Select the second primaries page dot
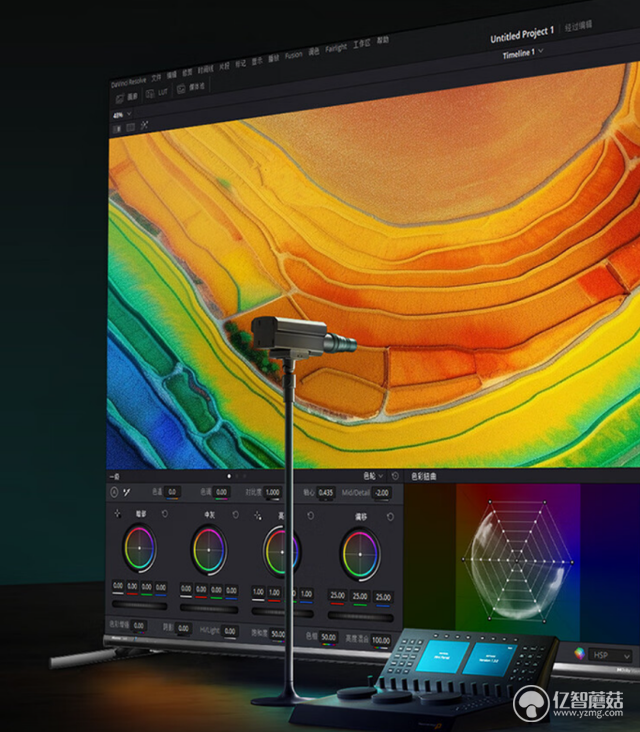The image size is (640, 732). (237, 476)
